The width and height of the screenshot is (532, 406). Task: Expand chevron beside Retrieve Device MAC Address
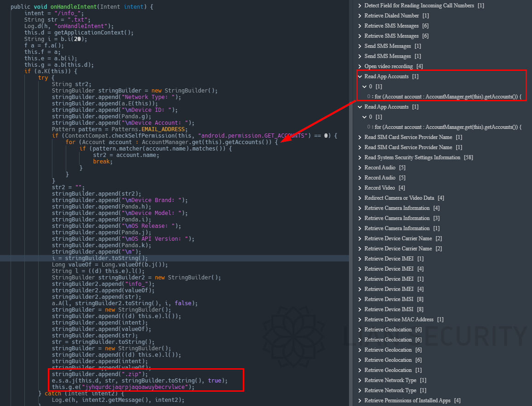tap(360, 320)
